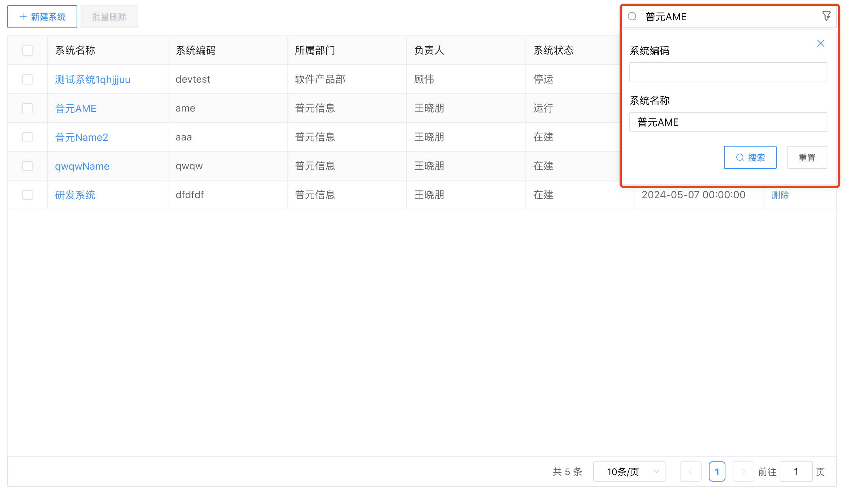Click the 系统编码 input field
The height and width of the screenshot is (504, 862).
pos(728,72)
